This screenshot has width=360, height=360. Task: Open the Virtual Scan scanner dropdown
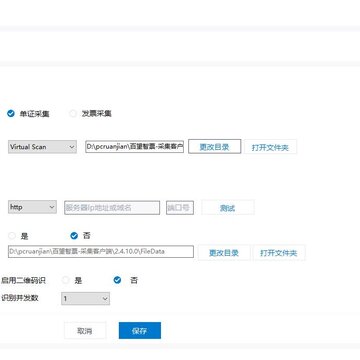[42, 147]
